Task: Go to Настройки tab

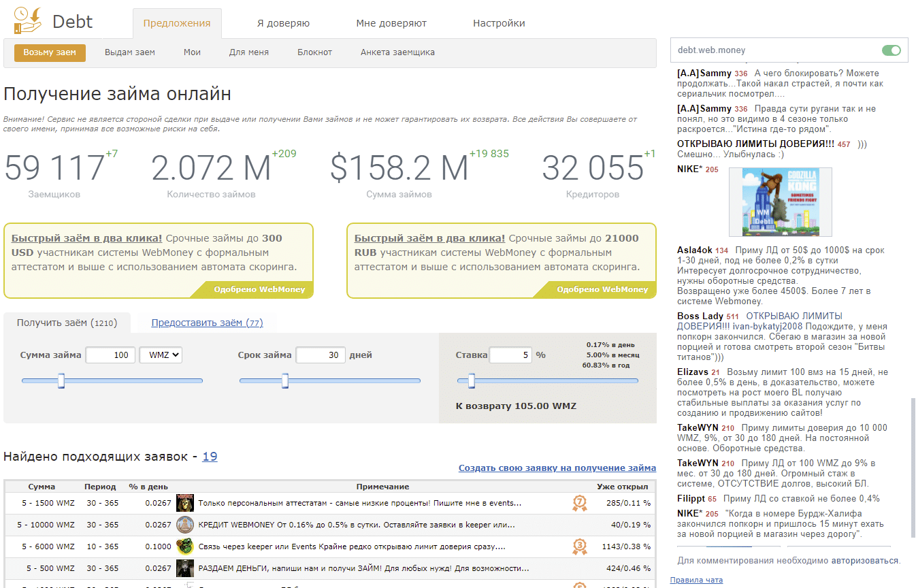Action: click(499, 23)
